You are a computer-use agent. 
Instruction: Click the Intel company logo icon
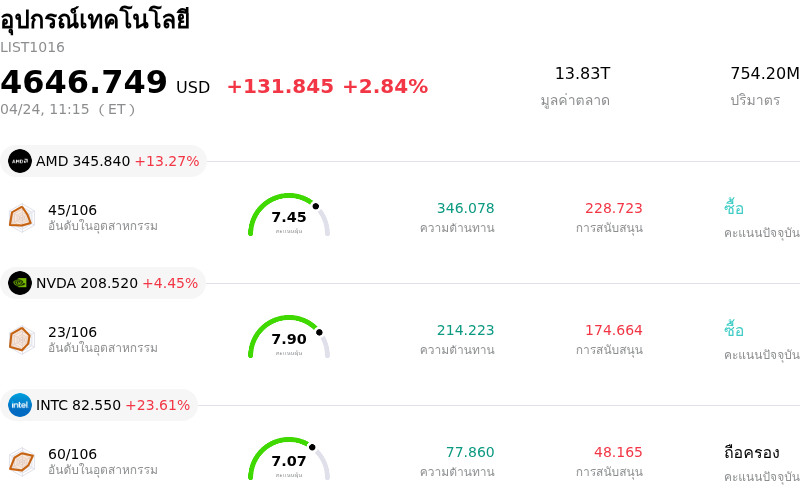pos(20,405)
